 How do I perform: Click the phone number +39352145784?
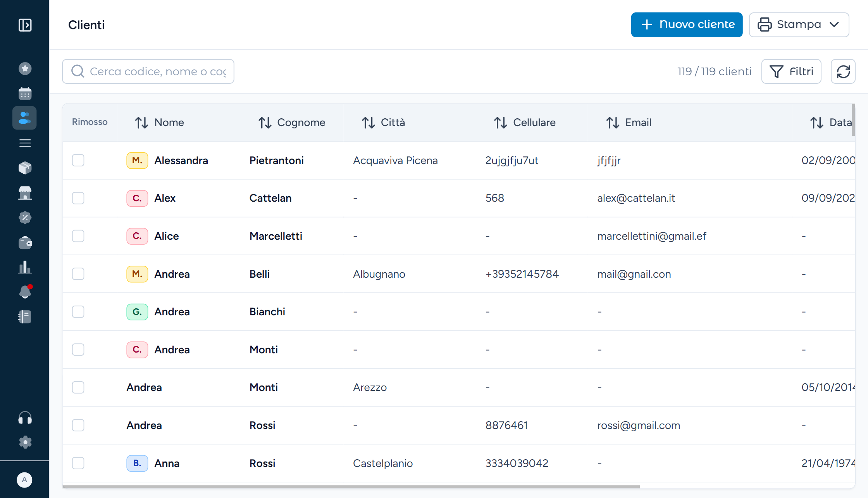[x=522, y=274]
